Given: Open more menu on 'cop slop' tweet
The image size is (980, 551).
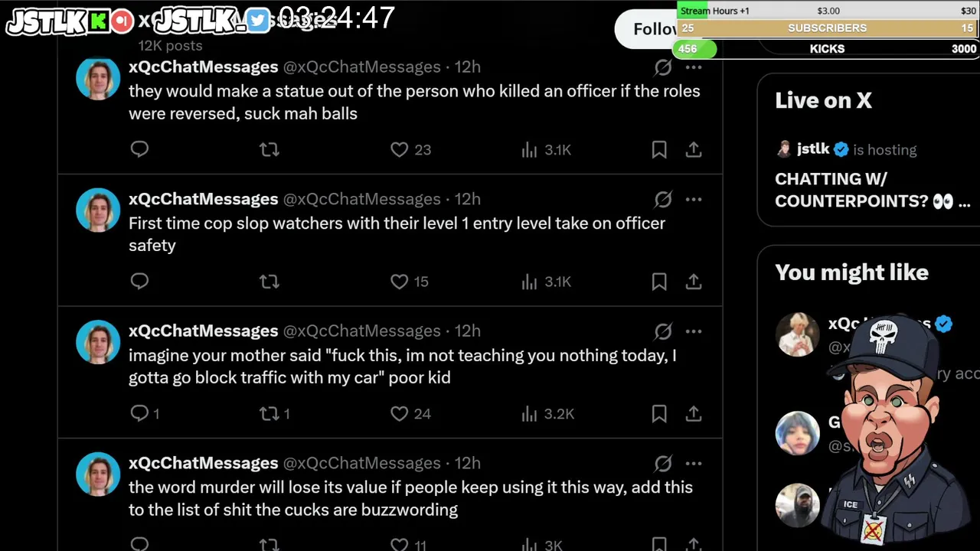Looking at the screenshot, I should point(694,200).
